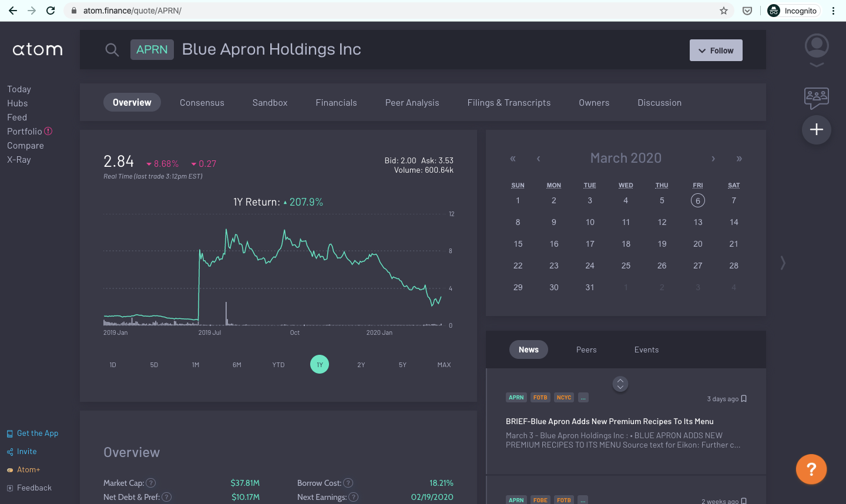Viewport: 846px width, 504px height.
Task: Click the Borrow Cost help icon
Action: coord(348,483)
